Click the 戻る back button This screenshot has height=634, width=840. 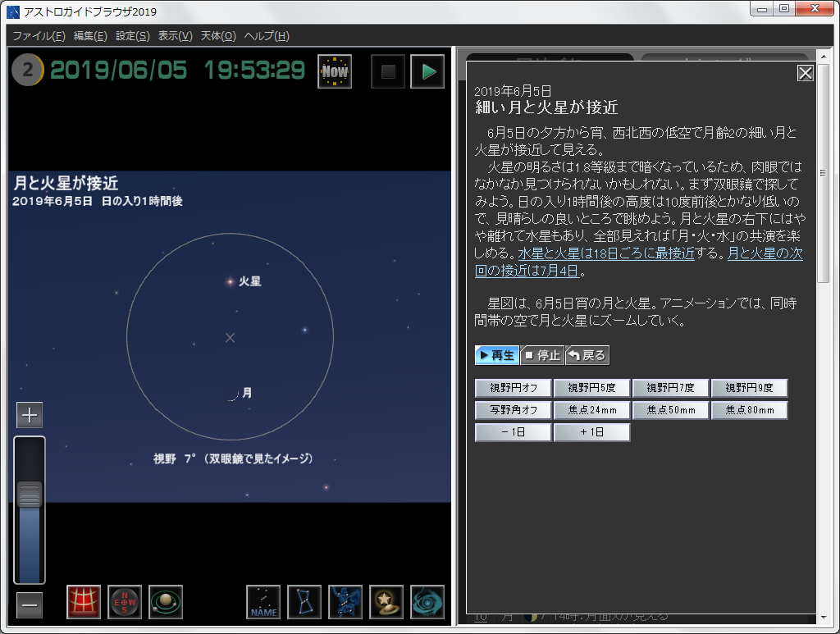click(587, 355)
